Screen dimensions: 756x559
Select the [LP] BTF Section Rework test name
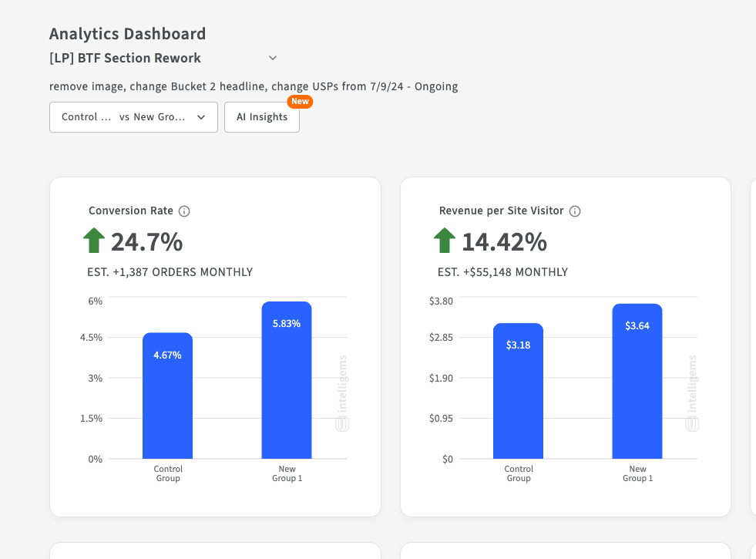[125, 58]
